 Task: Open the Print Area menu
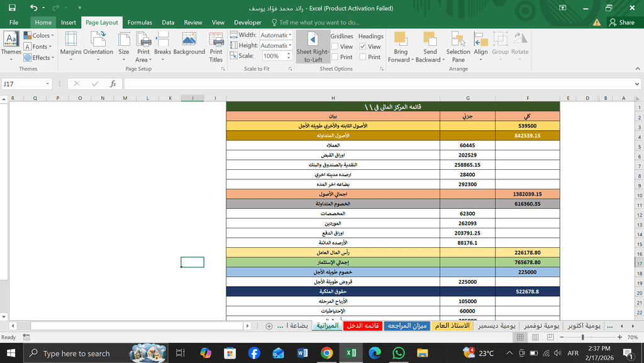pos(143,47)
